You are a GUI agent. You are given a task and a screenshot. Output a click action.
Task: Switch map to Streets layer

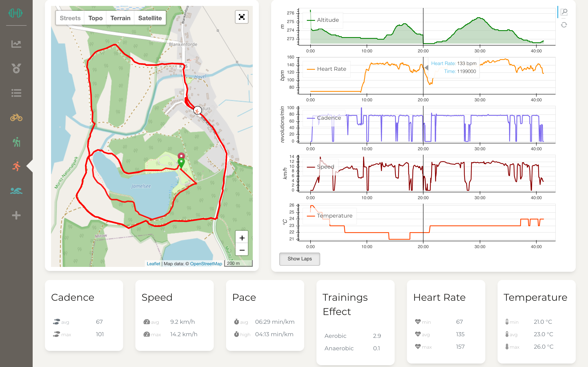[70, 18]
